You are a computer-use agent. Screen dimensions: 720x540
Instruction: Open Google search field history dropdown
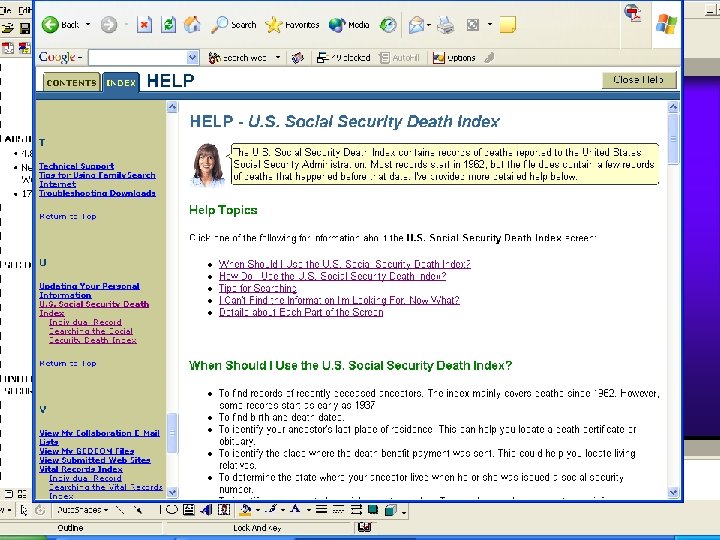click(193, 58)
